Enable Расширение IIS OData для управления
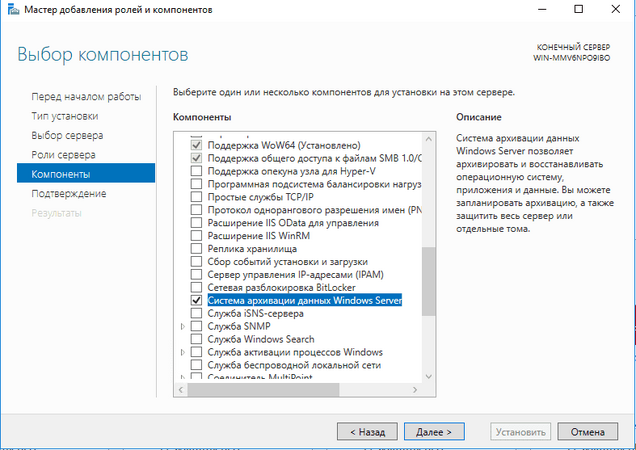The width and height of the screenshot is (636, 450). pyautogui.click(x=196, y=223)
